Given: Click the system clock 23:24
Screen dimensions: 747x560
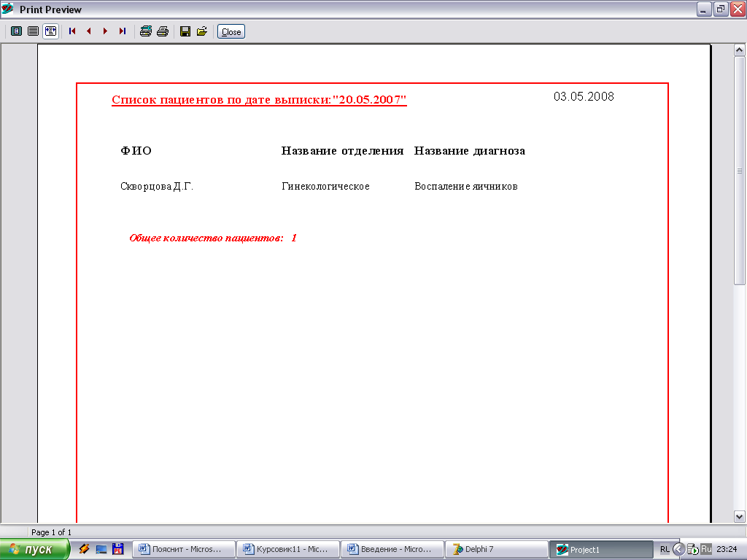Looking at the screenshot, I should tap(727, 550).
